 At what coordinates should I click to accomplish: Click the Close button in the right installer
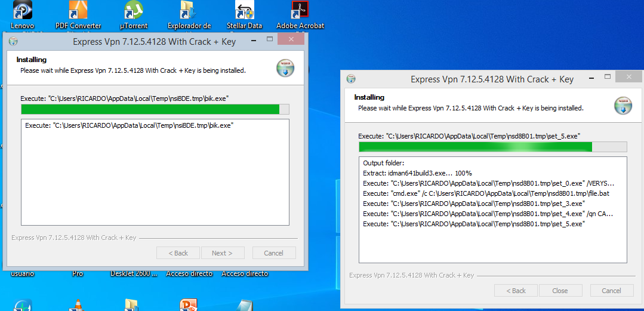560,291
